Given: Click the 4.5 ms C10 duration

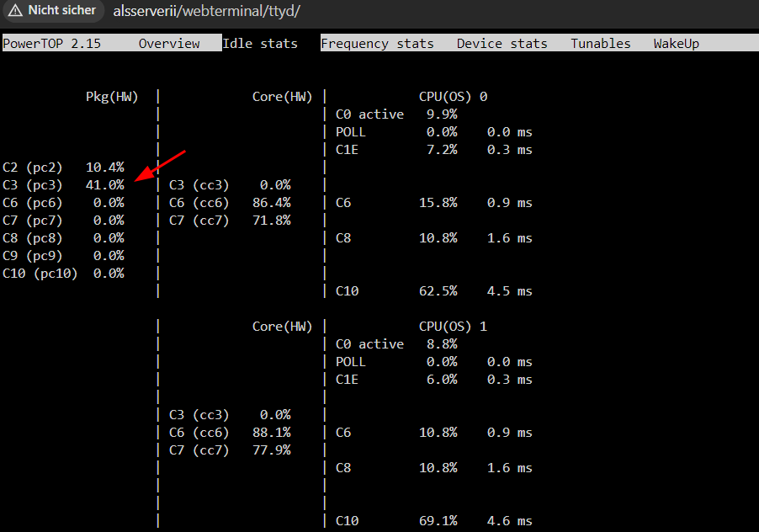Looking at the screenshot, I should 510,291.
